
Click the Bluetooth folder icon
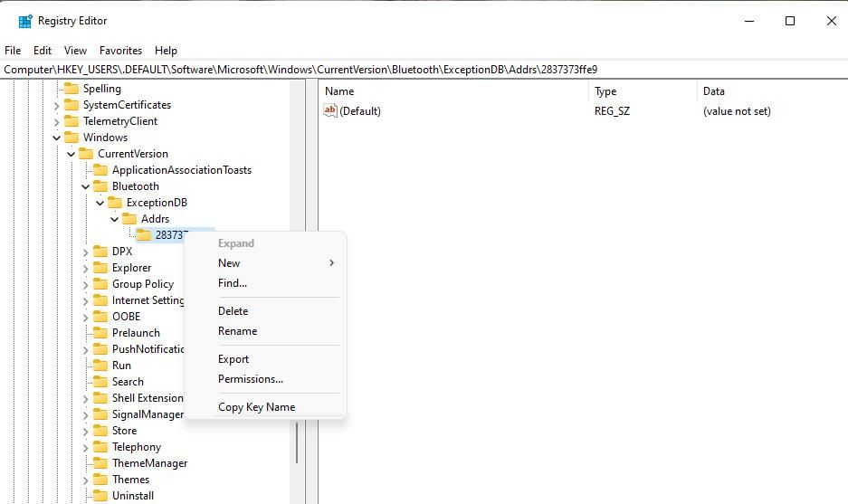pyautogui.click(x=100, y=186)
